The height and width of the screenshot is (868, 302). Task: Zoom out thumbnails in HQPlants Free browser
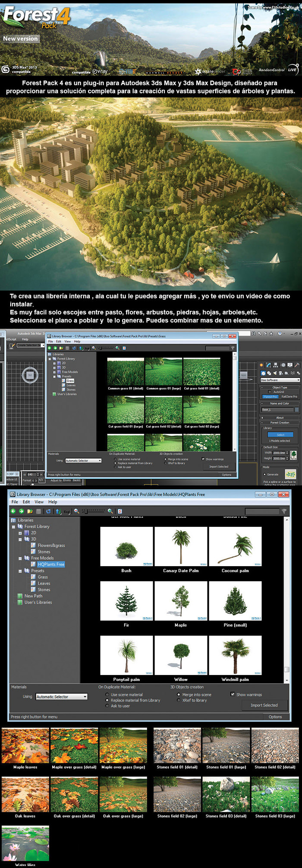point(76,511)
